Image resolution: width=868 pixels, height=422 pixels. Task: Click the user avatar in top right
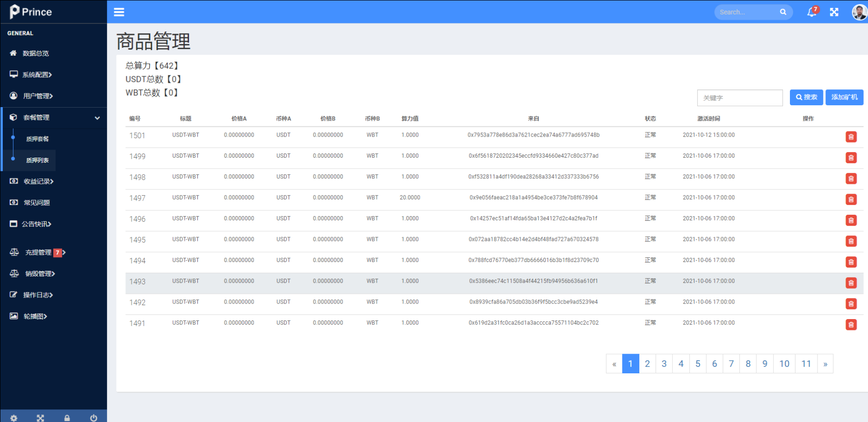[860, 12]
